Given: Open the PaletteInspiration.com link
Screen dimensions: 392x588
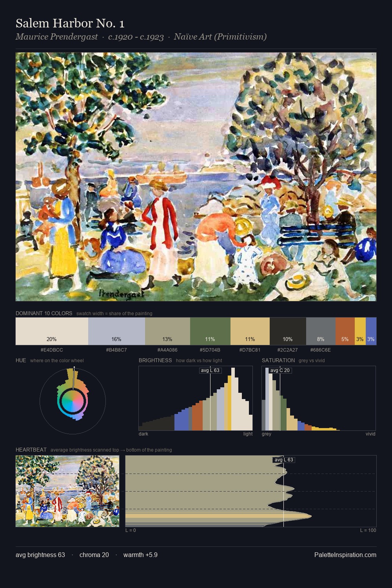Looking at the screenshot, I should 345,555.
